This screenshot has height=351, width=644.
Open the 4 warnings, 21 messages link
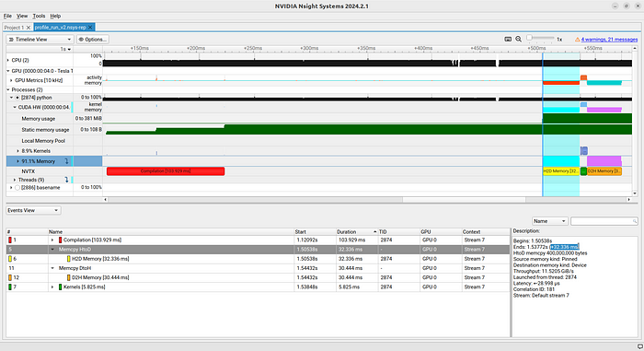pyautogui.click(x=609, y=40)
